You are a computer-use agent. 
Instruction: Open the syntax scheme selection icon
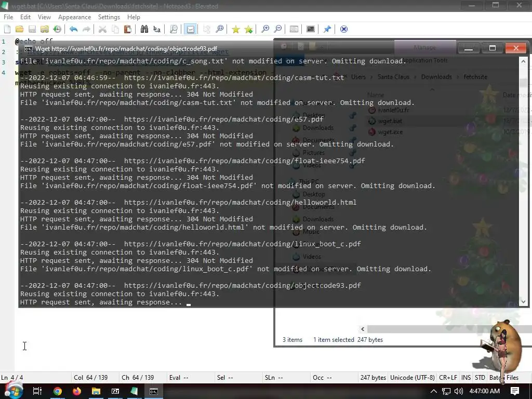(294, 29)
